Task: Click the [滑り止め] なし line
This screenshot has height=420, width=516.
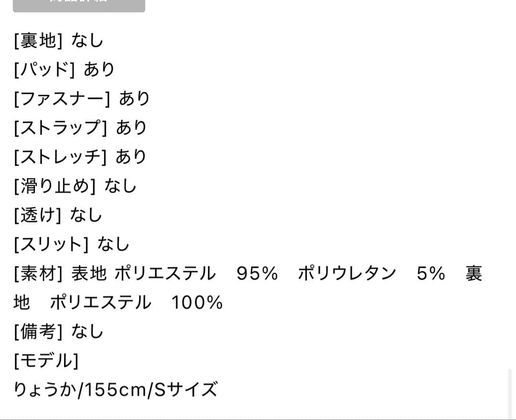Action: click(x=75, y=186)
